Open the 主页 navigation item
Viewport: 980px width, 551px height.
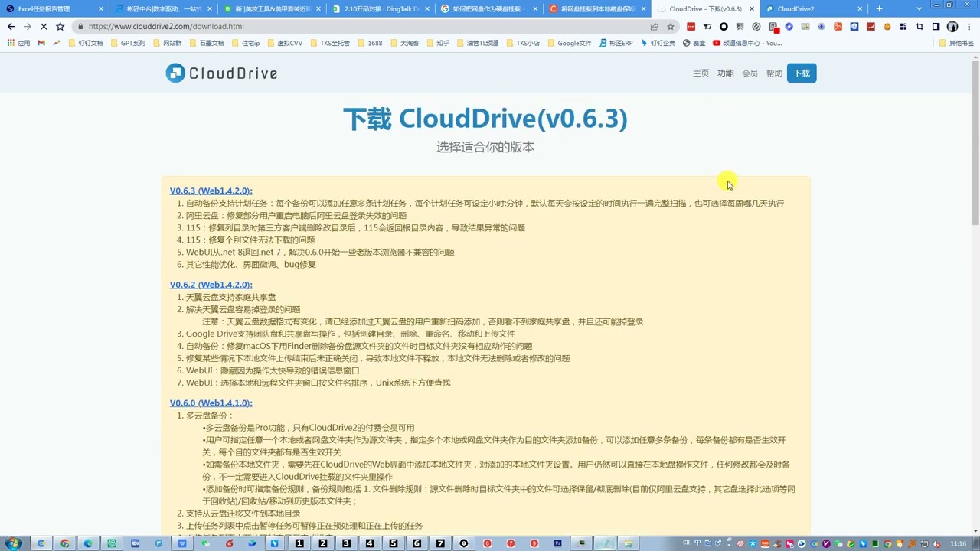click(701, 73)
